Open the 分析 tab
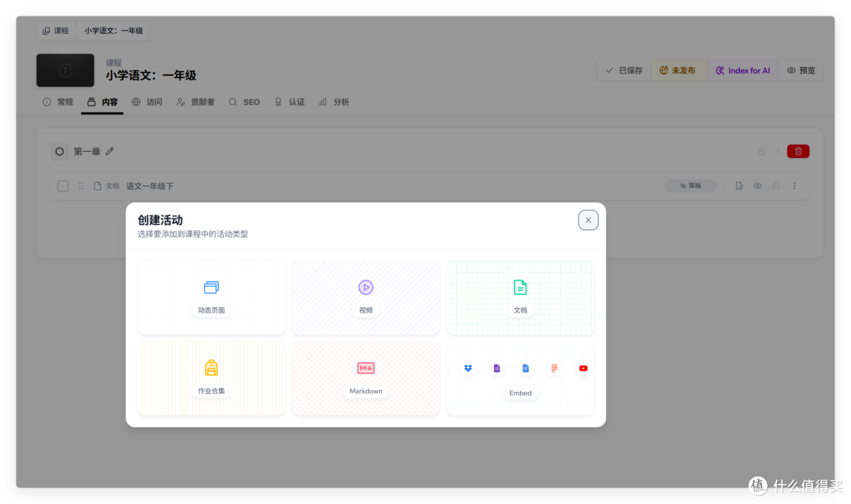This screenshot has height=504, width=851. click(x=334, y=102)
